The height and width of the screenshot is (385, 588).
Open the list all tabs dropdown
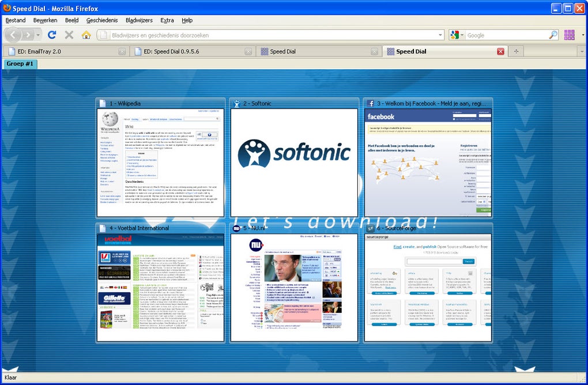[582, 52]
